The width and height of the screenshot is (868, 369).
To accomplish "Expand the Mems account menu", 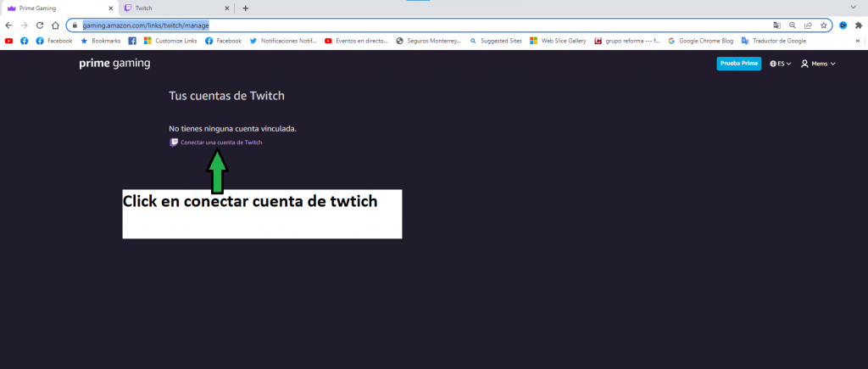I will 818,64.
